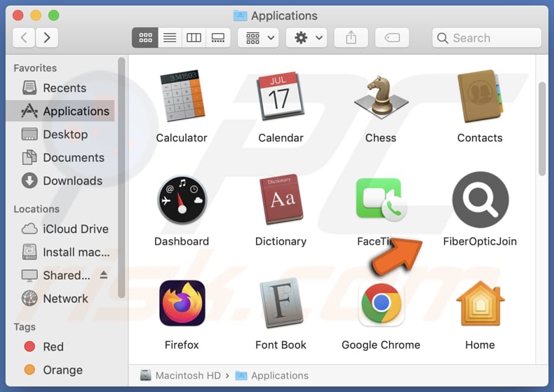Open Install macOS volume in sidebar
Viewport: 554px width, 392px height.
click(x=60, y=252)
